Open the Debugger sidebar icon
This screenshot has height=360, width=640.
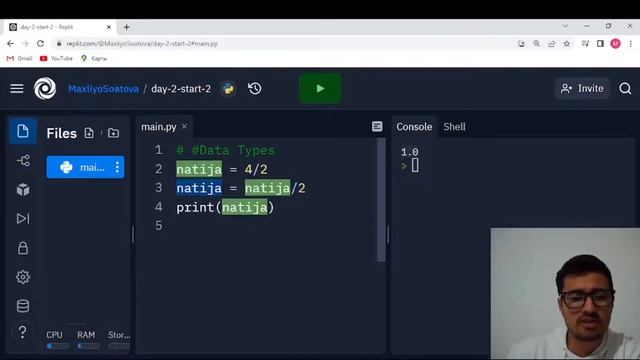coord(23,218)
